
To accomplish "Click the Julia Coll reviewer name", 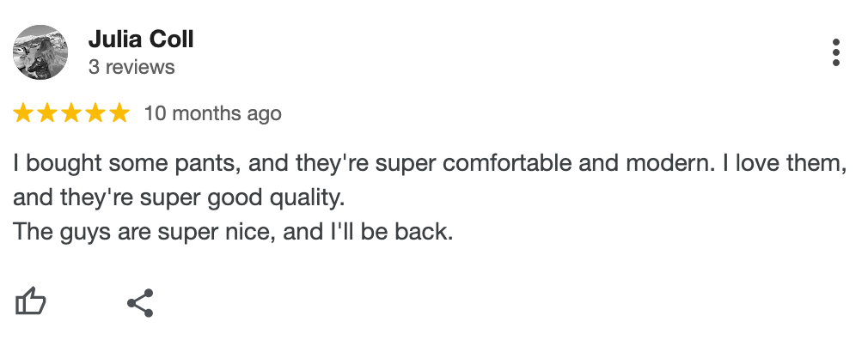I will 141,39.
